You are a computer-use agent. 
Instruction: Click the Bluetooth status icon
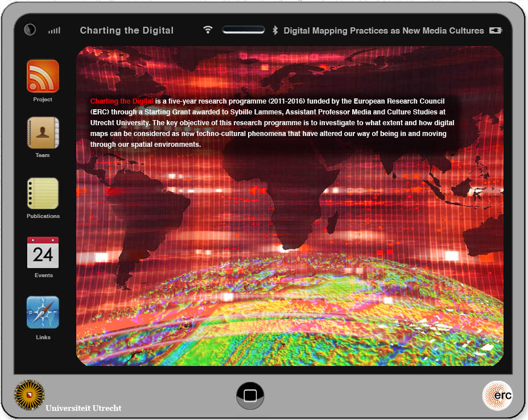(275, 30)
